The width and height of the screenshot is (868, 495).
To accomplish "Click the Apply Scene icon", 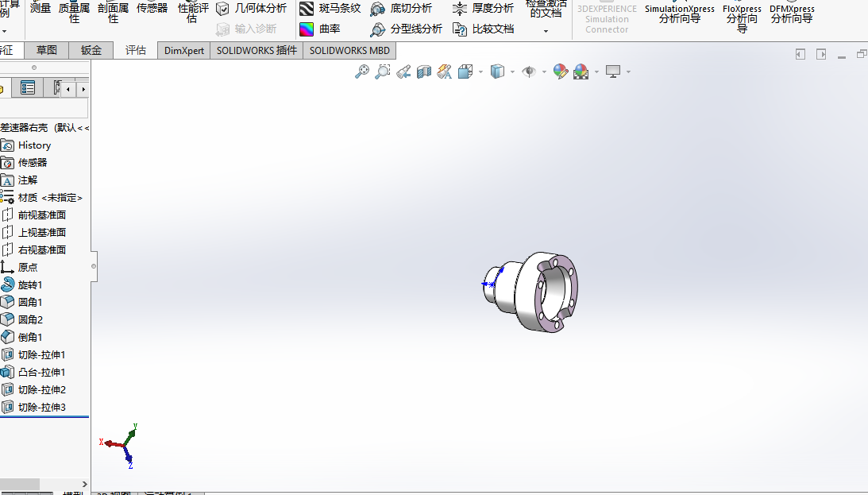I will click(x=581, y=72).
